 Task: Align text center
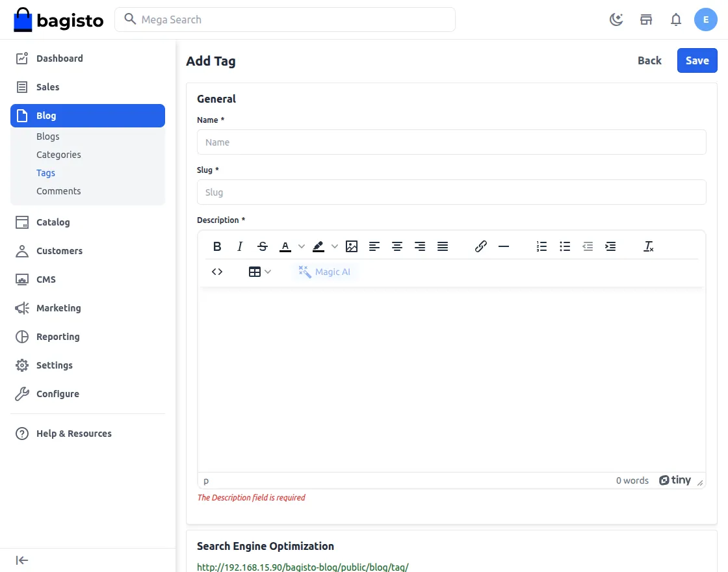point(397,246)
